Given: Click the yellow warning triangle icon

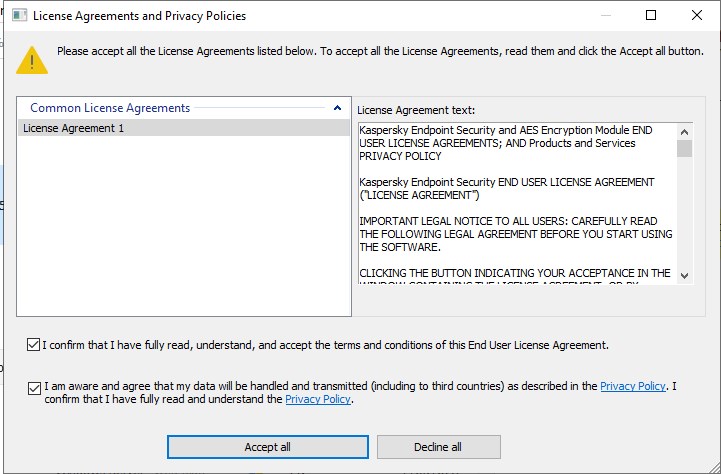Looking at the screenshot, I should [x=33, y=60].
